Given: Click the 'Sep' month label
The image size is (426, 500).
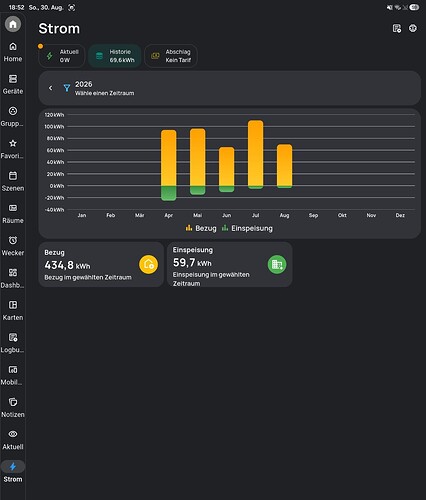Looking at the screenshot, I should pos(313,215).
